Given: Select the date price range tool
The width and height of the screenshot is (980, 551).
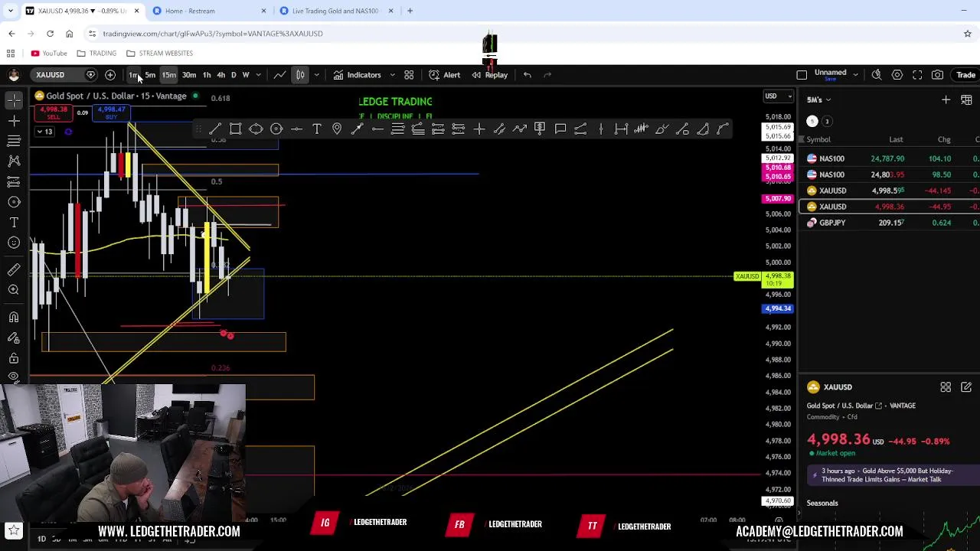Looking at the screenshot, I should click(621, 129).
